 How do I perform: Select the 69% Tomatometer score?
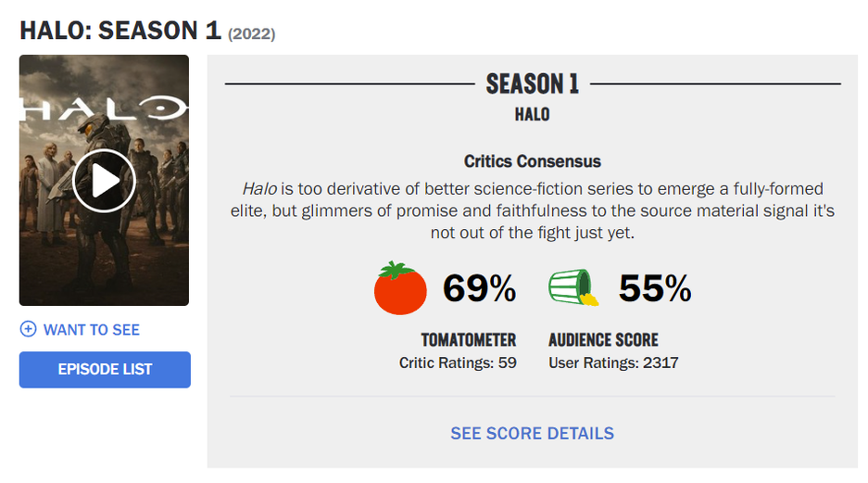pyautogui.click(x=479, y=289)
